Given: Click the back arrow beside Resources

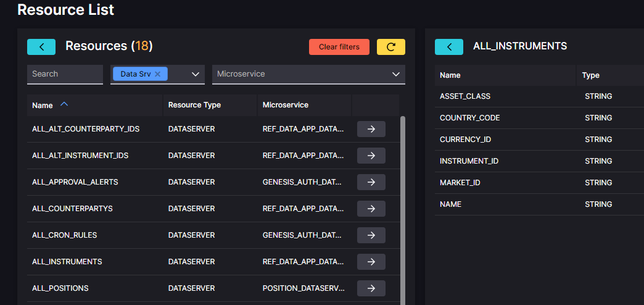Looking at the screenshot, I should (41, 47).
